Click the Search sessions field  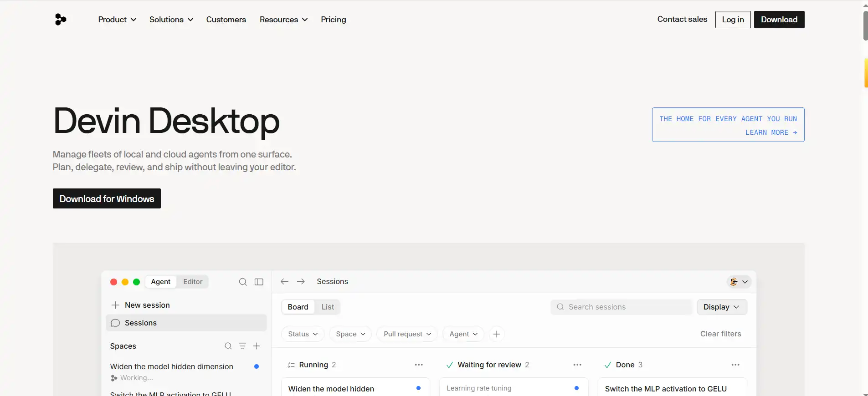click(621, 307)
